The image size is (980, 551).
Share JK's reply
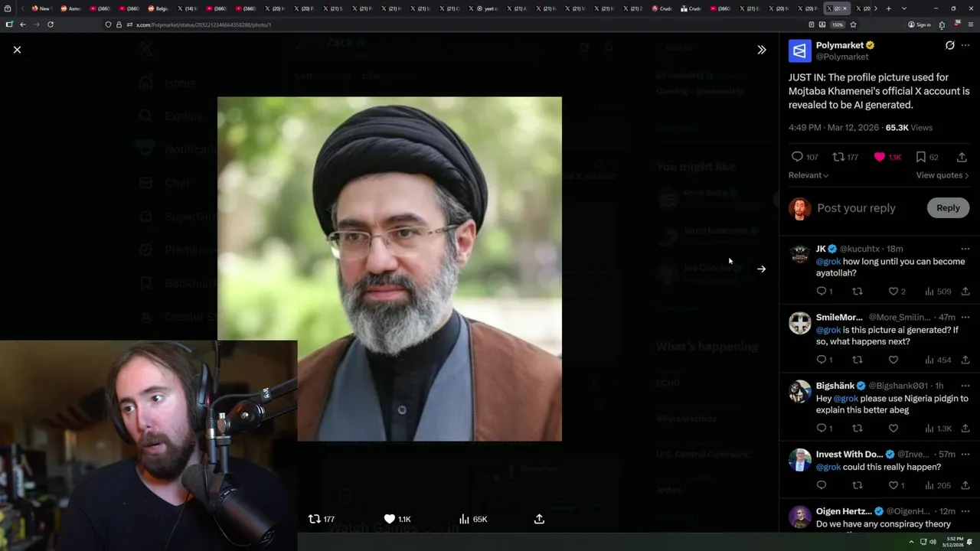pos(965,292)
